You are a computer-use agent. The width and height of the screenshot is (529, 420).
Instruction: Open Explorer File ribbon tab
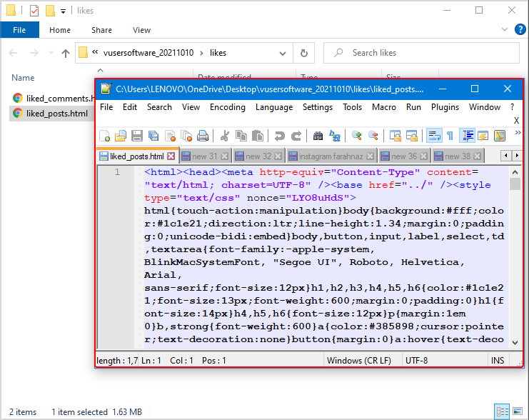pyautogui.click(x=19, y=30)
